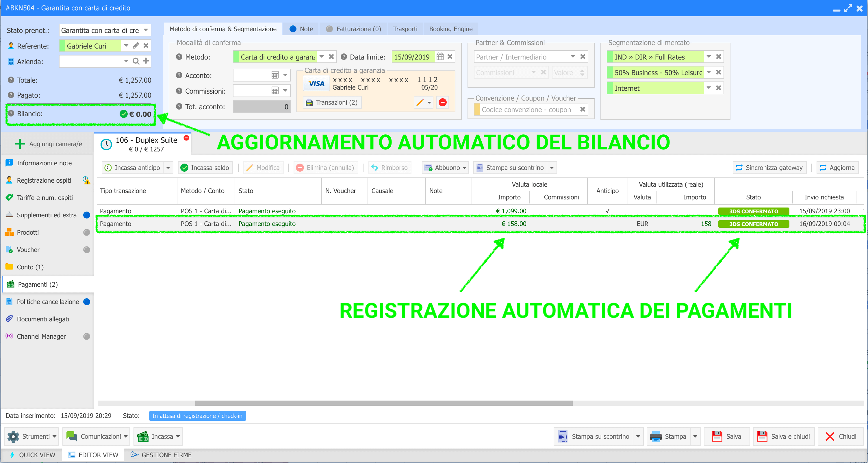The height and width of the screenshot is (463, 868).
Task: Switch to the Fatturazione (0) tab
Action: pos(353,29)
